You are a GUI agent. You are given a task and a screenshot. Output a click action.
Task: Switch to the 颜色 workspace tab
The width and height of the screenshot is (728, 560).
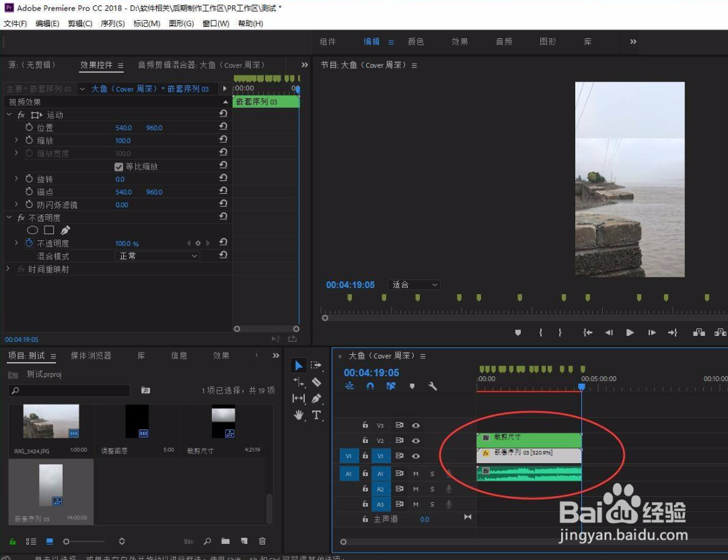[x=416, y=42]
